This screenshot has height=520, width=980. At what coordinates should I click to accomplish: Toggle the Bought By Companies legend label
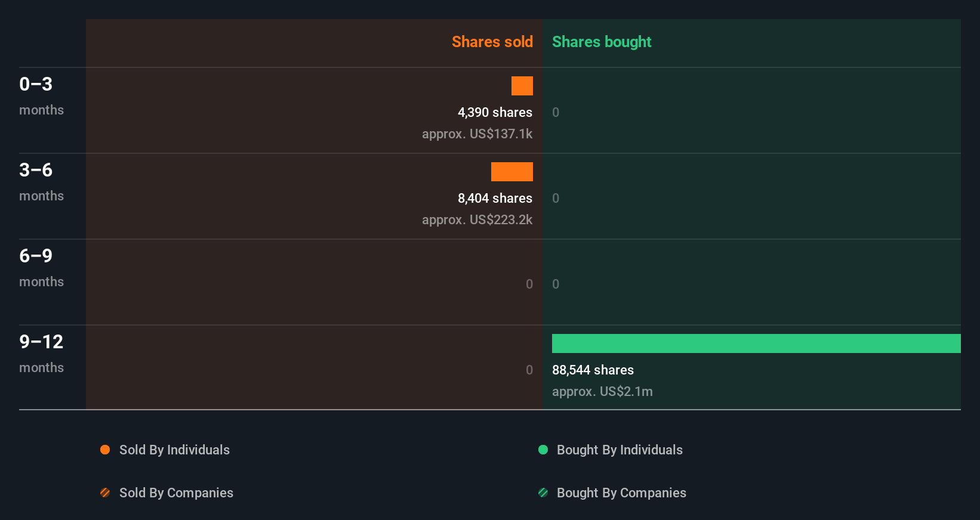621,493
